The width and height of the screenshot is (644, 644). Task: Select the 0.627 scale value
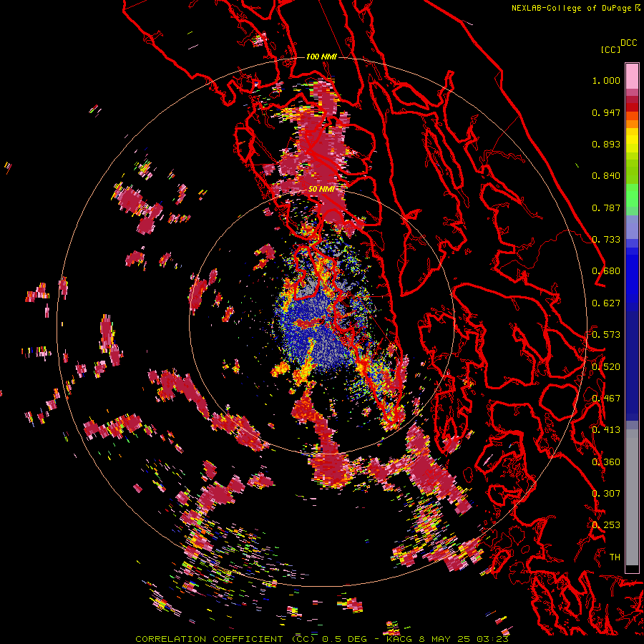pos(606,303)
